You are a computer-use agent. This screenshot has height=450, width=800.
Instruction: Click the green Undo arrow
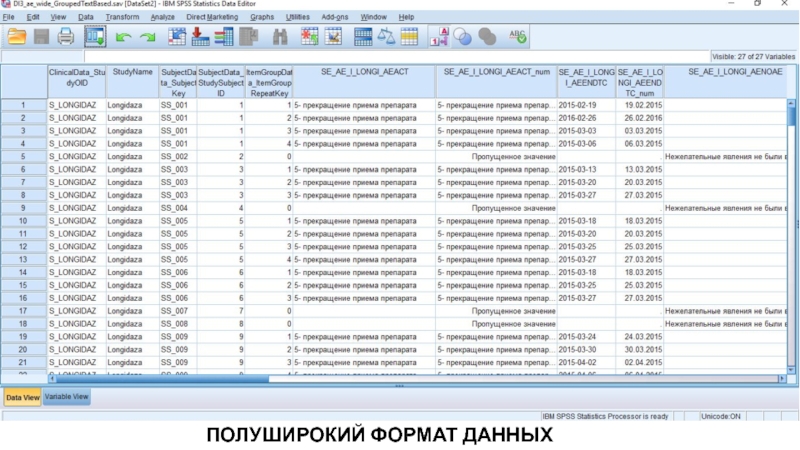123,37
